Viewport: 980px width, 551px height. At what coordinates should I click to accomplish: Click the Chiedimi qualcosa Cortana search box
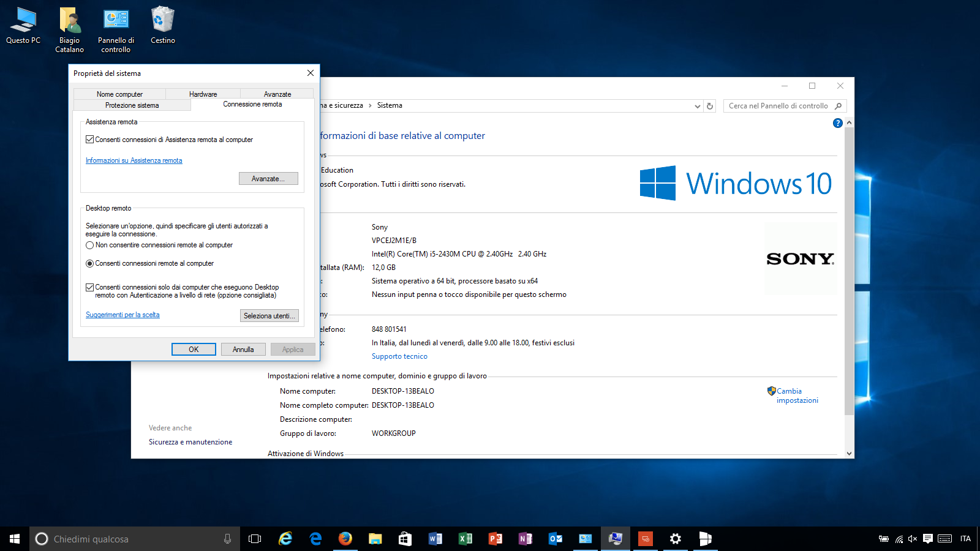click(135, 539)
